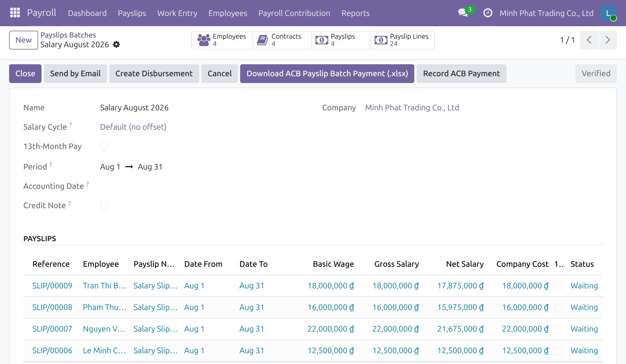This screenshot has height=364, width=626.
Task: Click Send by Email
Action: [75, 74]
